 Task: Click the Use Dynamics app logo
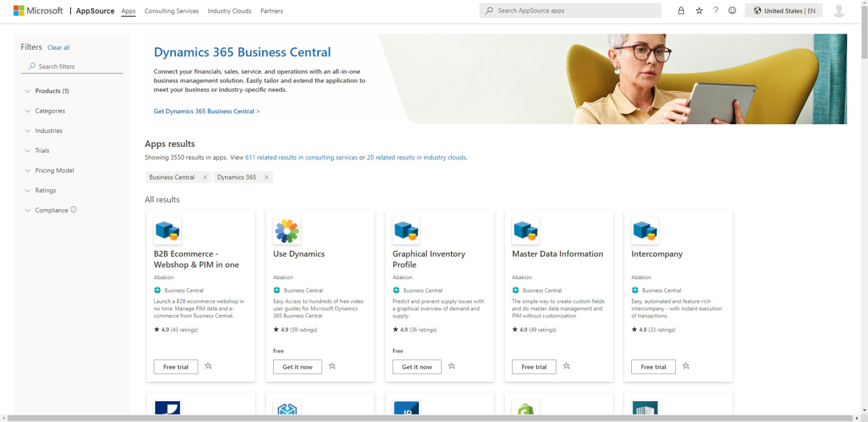(286, 230)
